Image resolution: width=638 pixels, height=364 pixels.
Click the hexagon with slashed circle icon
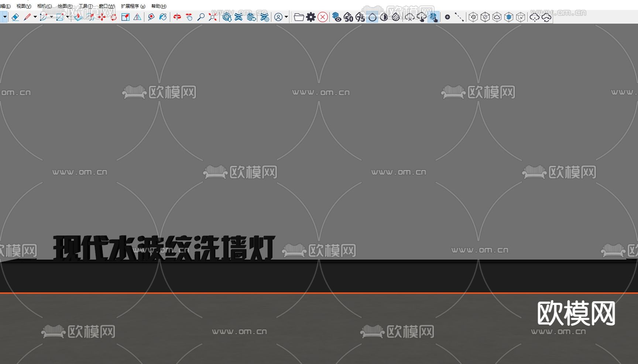[485, 17]
